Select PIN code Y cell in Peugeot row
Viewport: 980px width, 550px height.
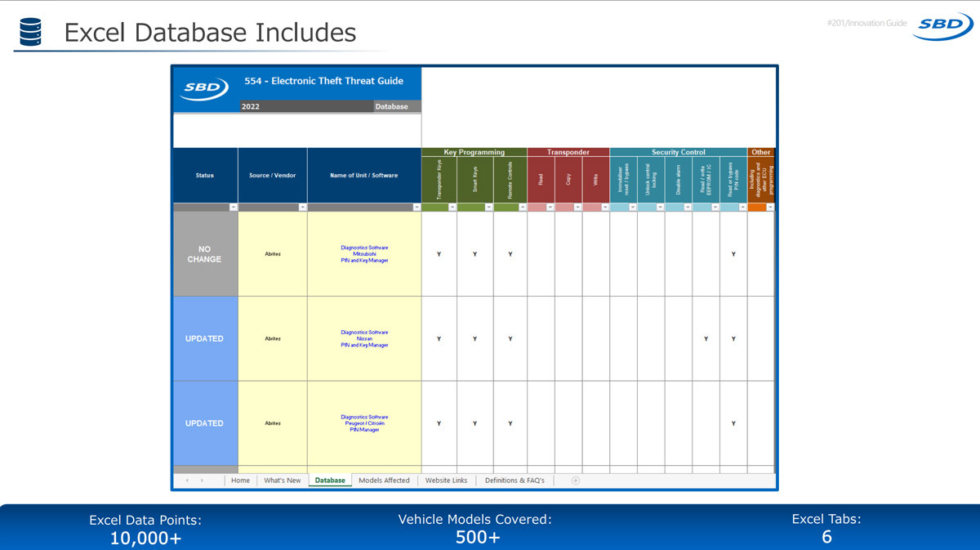(x=733, y=423)
